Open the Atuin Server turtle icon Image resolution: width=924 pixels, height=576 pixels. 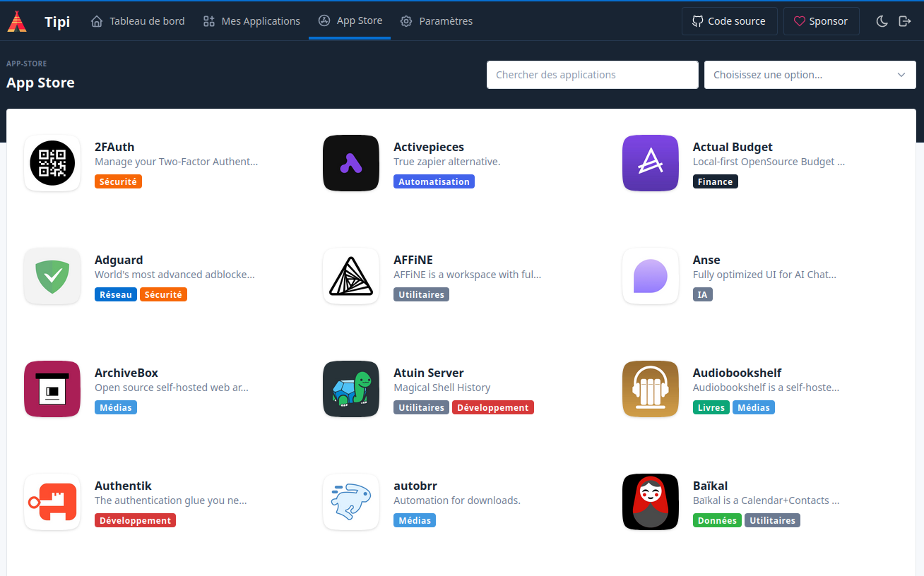(351, 389)
